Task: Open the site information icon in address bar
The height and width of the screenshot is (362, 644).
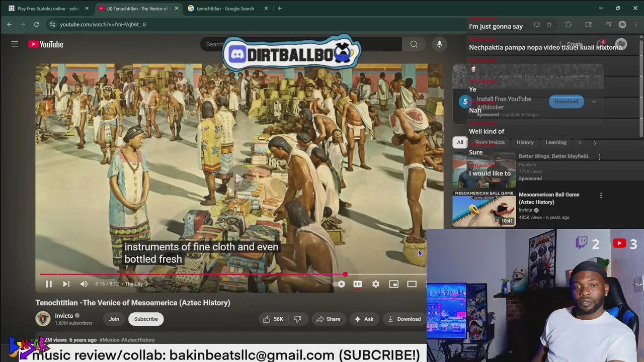Action: tap(52, 24)
